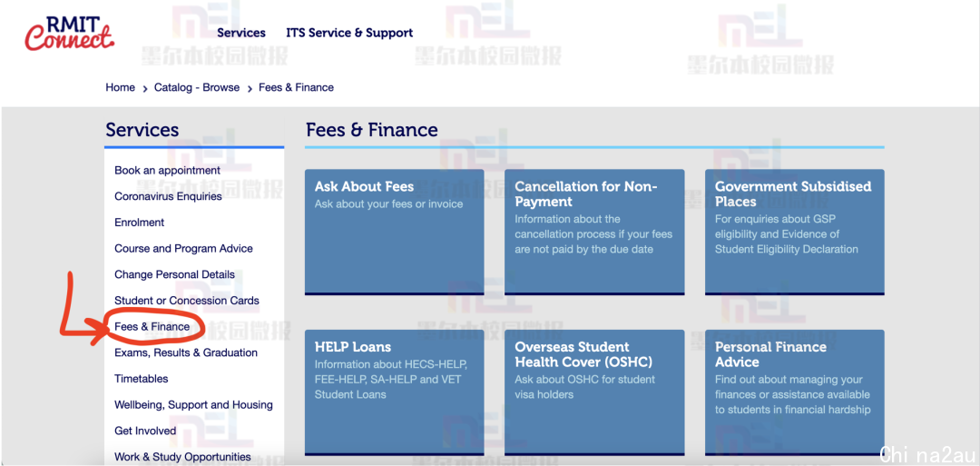
Task: Select Enrolment in Services list
Action: tap(140, 222)
